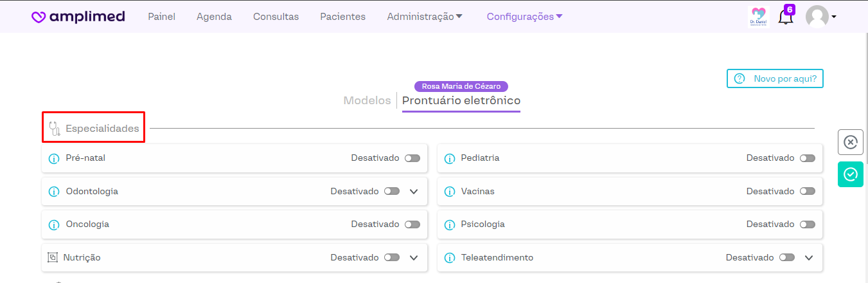Click the "Novo por aqui?" button

[775, 78]
